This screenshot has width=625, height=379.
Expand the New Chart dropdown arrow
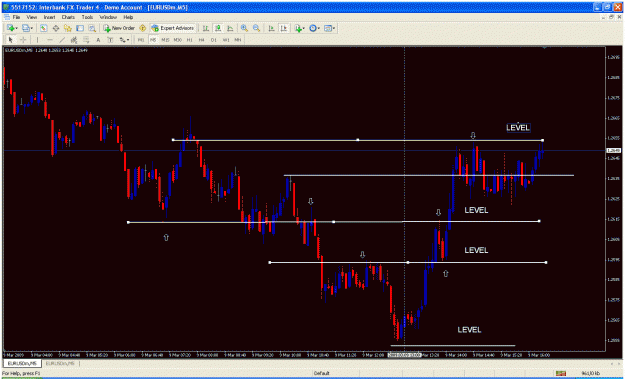17,28
